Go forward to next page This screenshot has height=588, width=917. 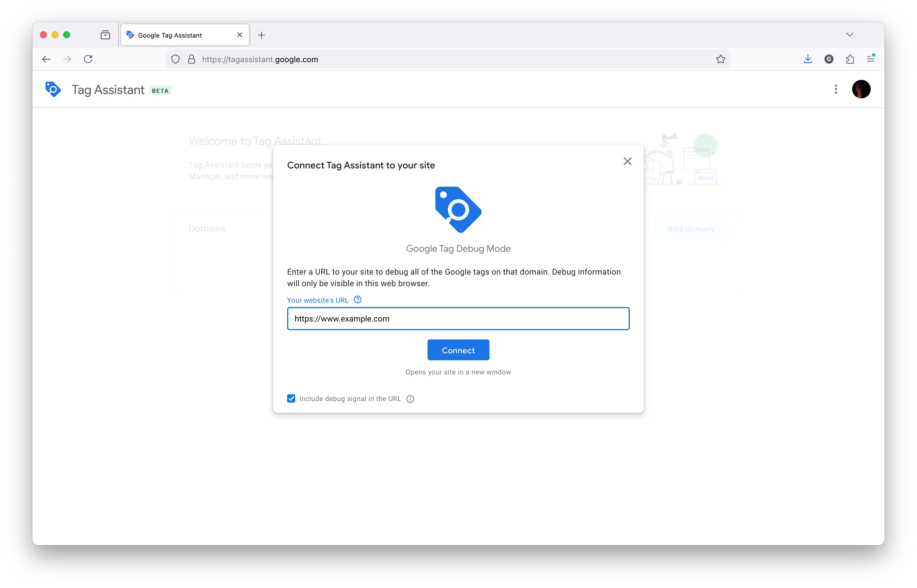point(67,59)
